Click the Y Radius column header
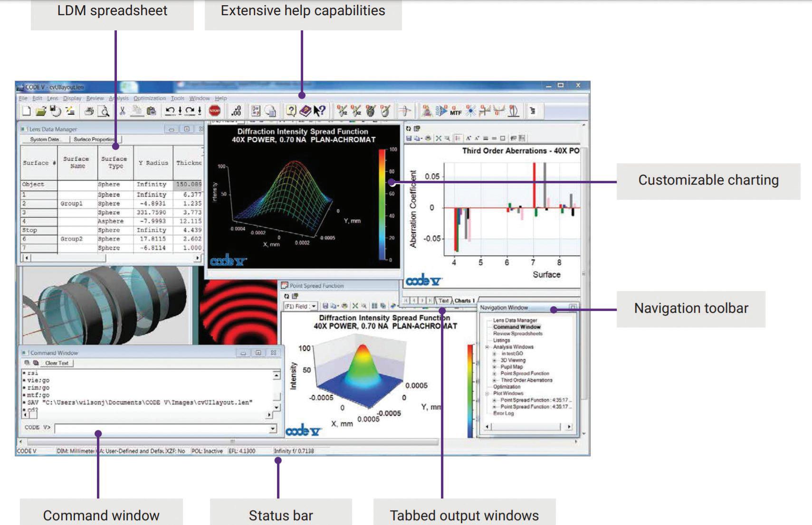This screenshot has height=525, width=812. point(153,163)
